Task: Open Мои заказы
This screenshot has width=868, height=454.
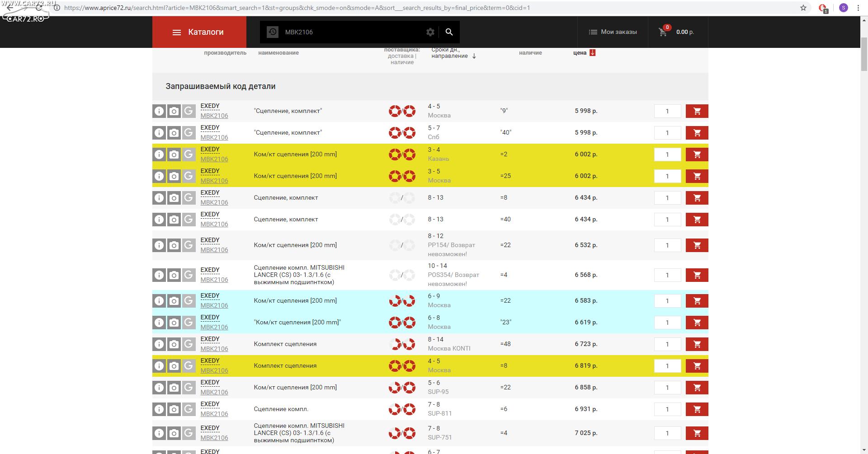Action: [613, 32]
